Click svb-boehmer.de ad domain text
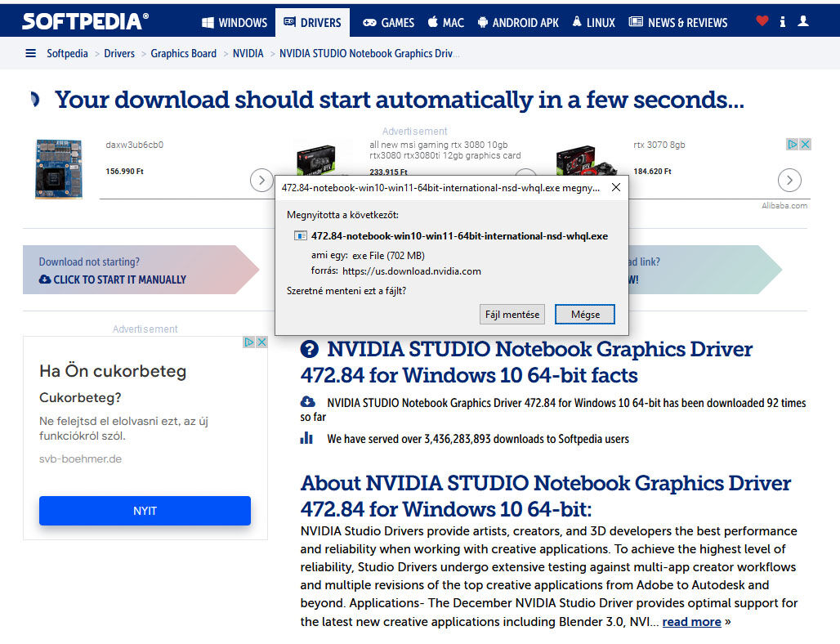Viewport: 840px width, 644px height. [80, 458]
